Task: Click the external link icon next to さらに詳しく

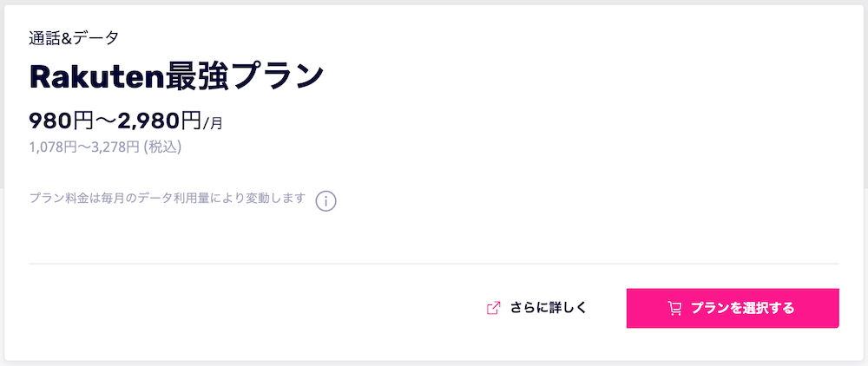Action: point(493,308)
